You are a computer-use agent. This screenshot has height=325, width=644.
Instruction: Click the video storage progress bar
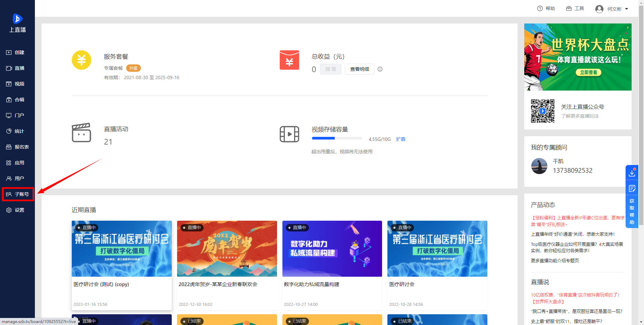tap(337, 138)
